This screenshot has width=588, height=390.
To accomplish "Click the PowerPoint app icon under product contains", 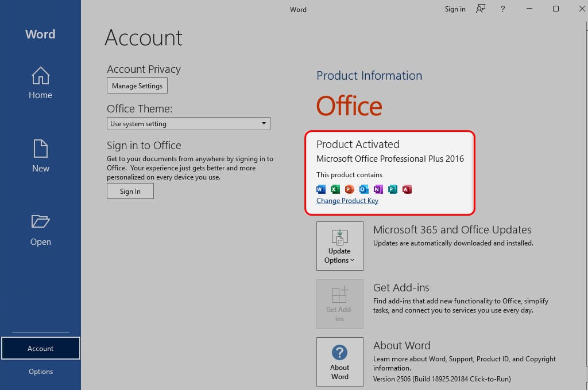I will [349, 189].
